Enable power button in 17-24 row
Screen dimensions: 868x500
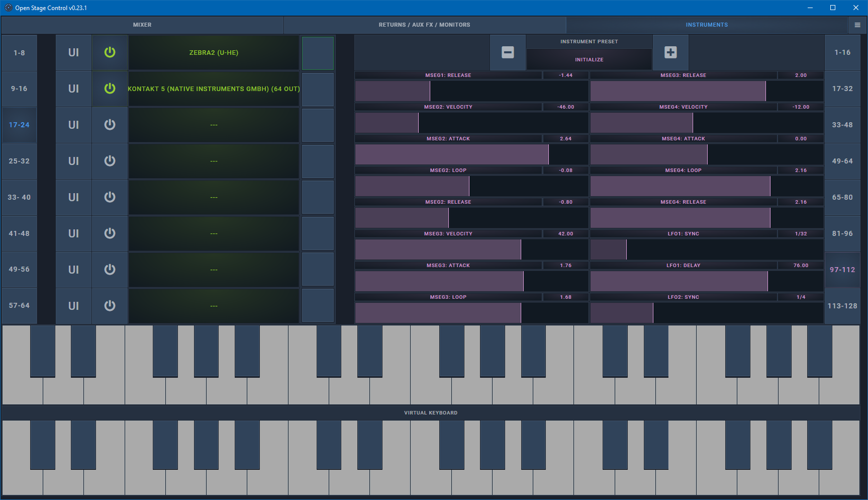110,125
